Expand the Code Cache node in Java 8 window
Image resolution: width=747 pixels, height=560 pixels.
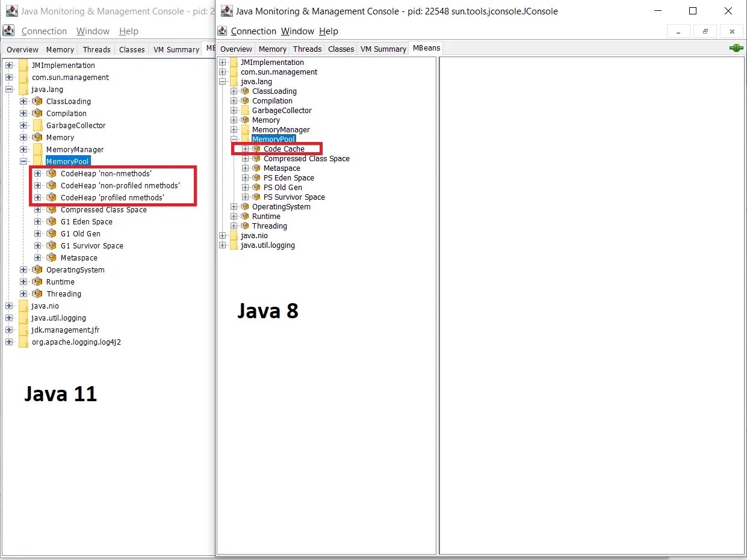[246, 149]
